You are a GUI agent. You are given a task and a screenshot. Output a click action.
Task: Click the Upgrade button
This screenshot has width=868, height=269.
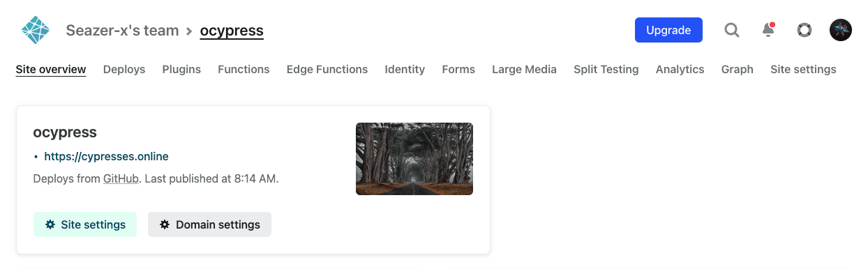point(668,30)
